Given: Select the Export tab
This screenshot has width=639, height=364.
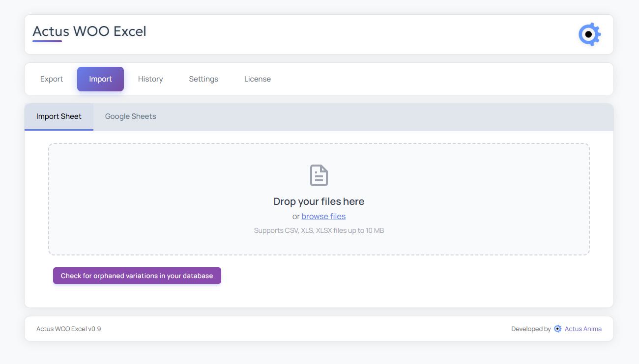Looking at the screenshot, I should tap(51, 79).
